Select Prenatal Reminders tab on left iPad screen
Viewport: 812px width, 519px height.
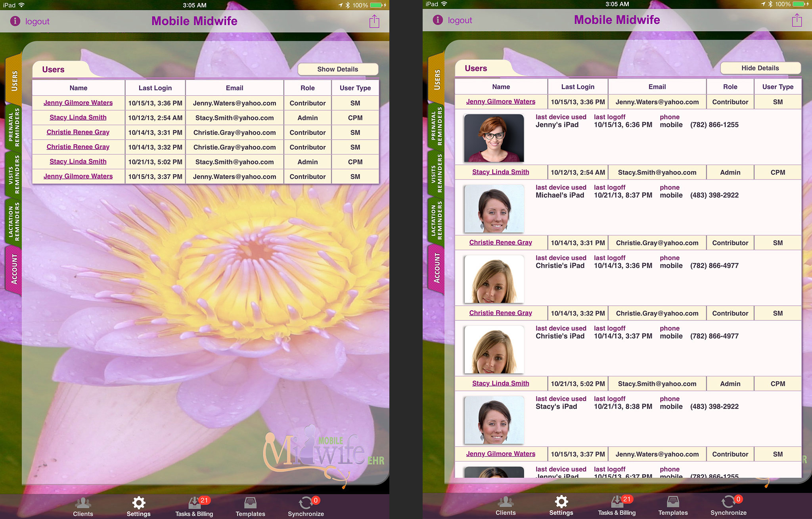(x=14, y=127)
